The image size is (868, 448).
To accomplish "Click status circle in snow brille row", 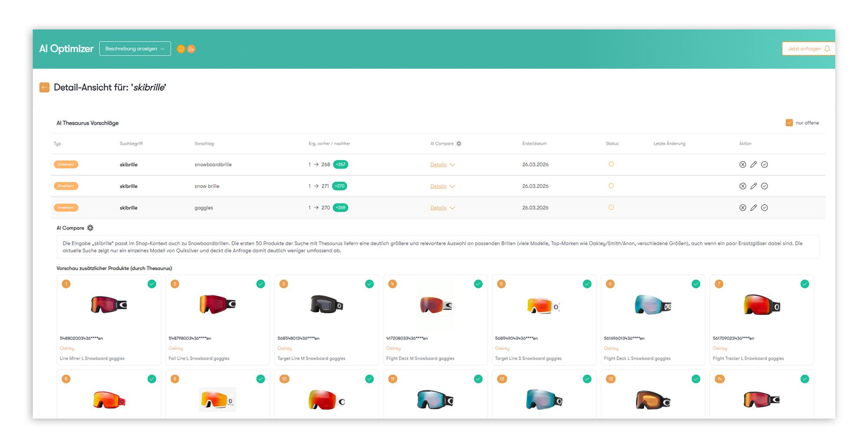I will pos(611,186).
